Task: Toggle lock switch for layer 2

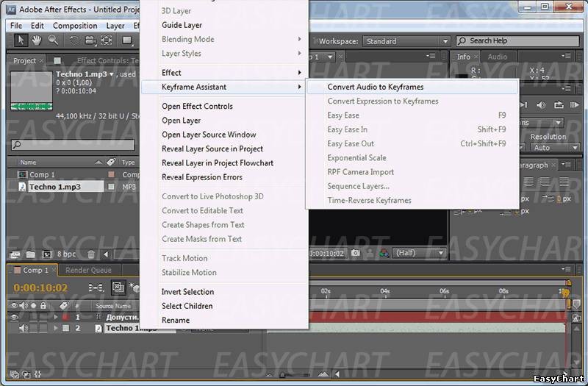Action: click(43, 328)
